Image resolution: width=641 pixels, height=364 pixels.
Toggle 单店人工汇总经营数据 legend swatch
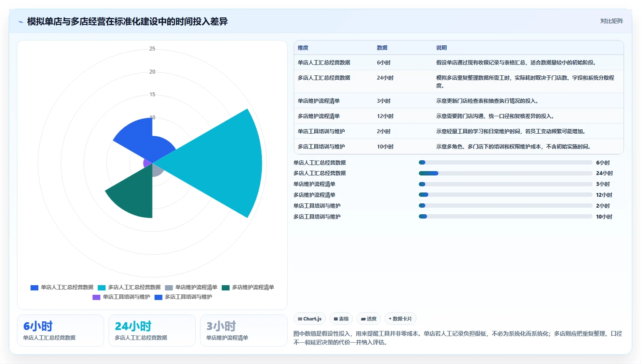coord(34,287)
